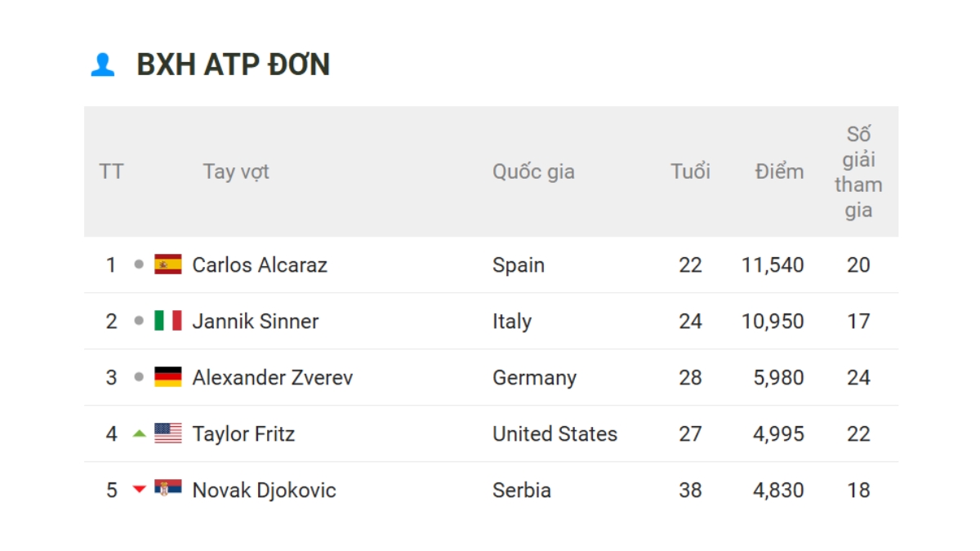Click the Italy flag icon

[168, 321]
